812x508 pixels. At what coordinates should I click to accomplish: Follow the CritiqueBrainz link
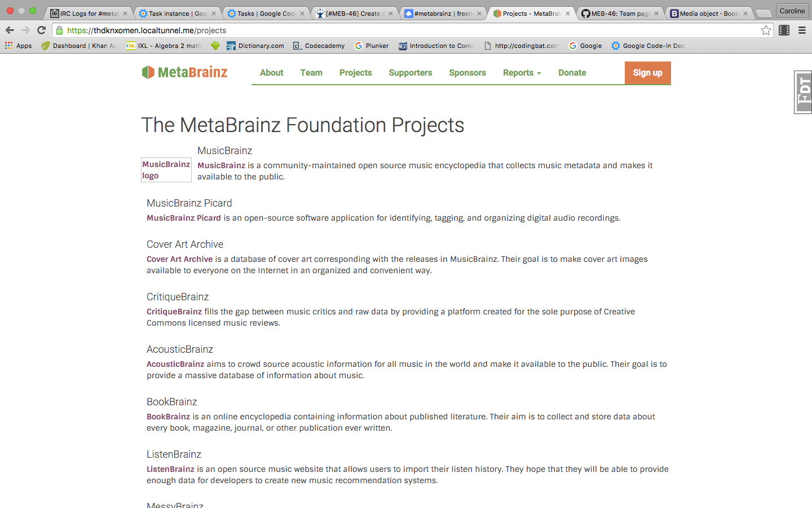point(174,312)
